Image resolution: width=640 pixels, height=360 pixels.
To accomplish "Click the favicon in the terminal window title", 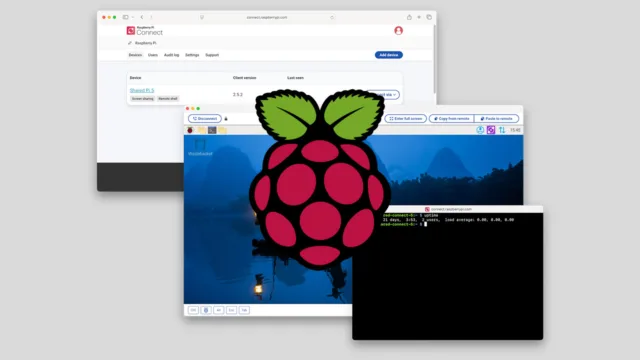I will pyautogui.click(x=427, y=209).
